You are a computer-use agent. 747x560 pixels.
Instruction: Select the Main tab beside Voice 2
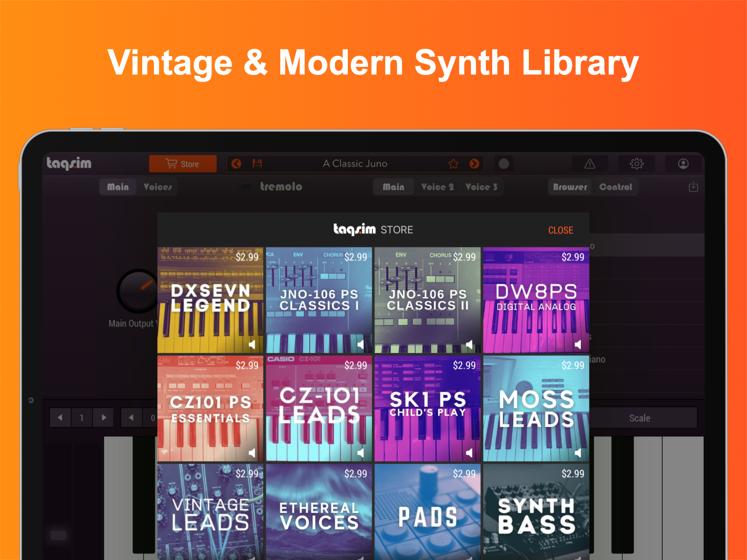tap(393, 187)
